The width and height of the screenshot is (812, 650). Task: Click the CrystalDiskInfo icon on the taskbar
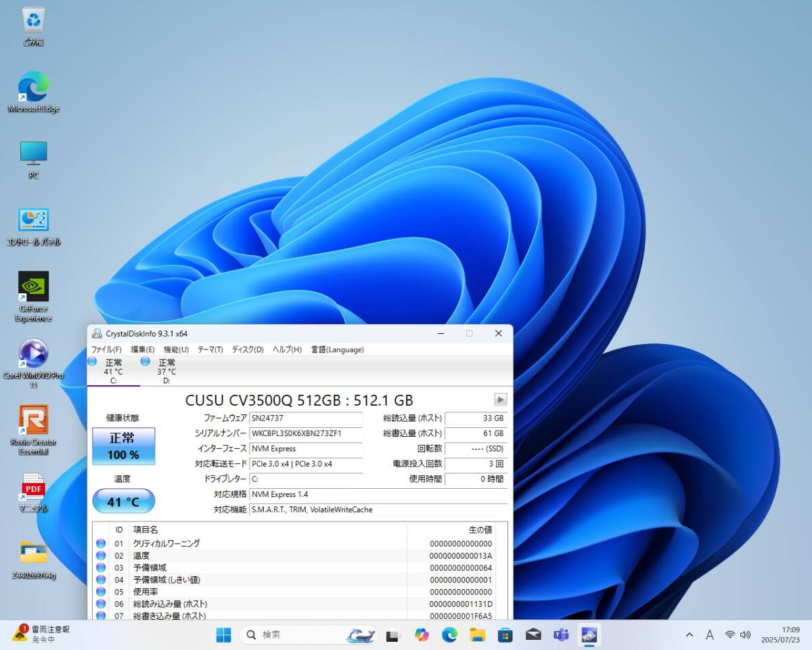tap(589, 635)
